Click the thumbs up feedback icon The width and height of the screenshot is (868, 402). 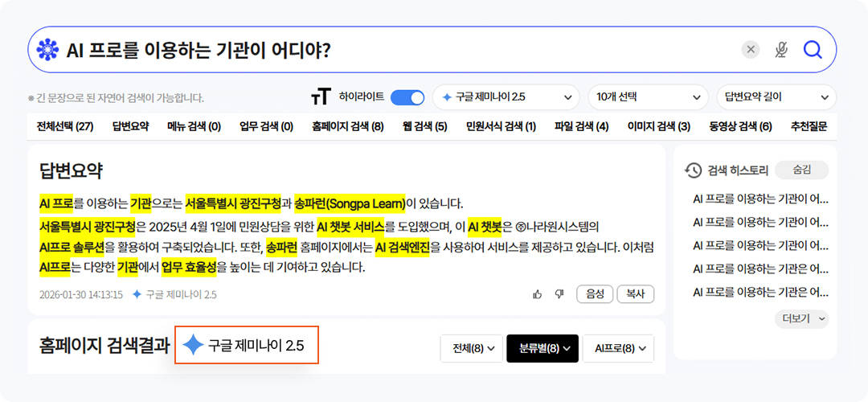coord(538,294)
